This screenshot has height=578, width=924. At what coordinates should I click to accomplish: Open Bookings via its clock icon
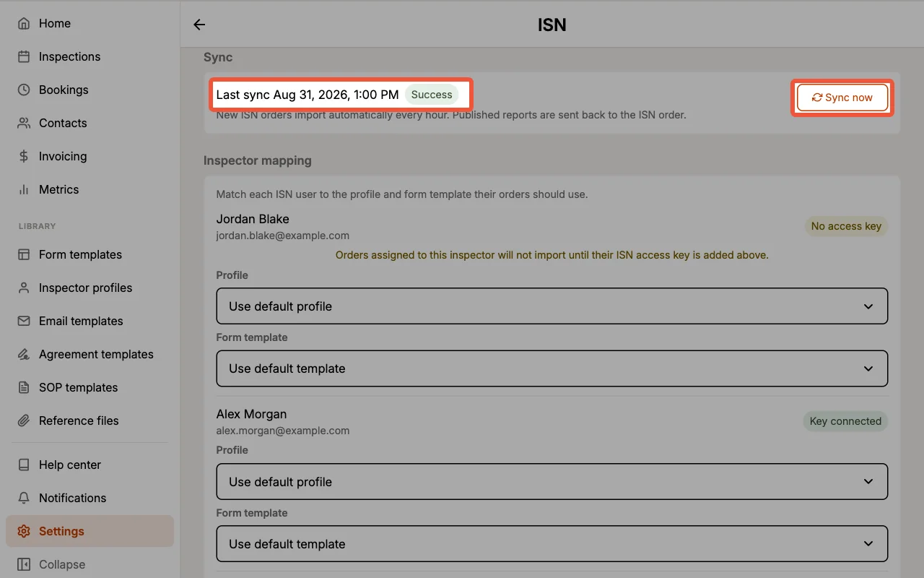pos(24,90)
